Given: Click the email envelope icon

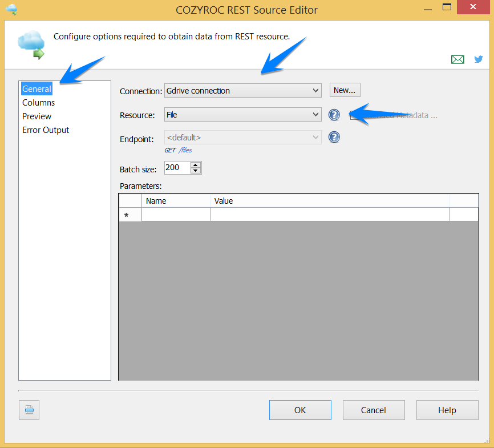Looking at the screenshot, I should (457, 59).
